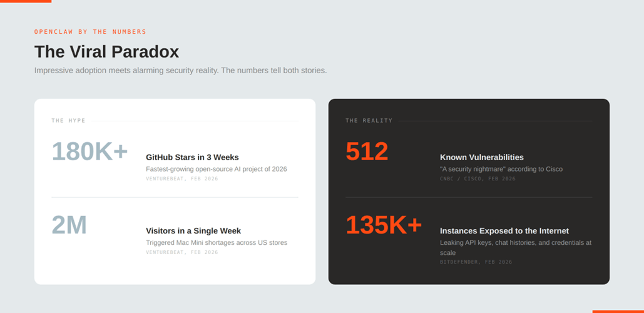Click "Visitors in a Single Week" title
Screen dimensions: 644x313
(193, 231)
